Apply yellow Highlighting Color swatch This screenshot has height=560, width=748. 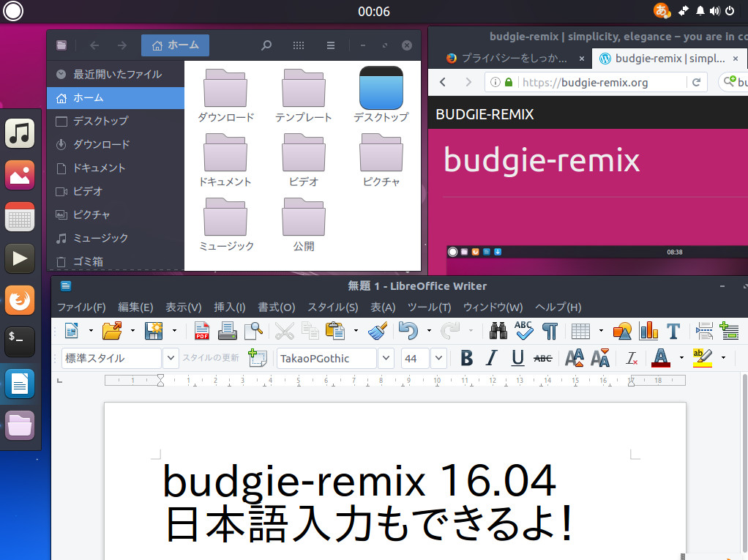click(x=702, y=358)
